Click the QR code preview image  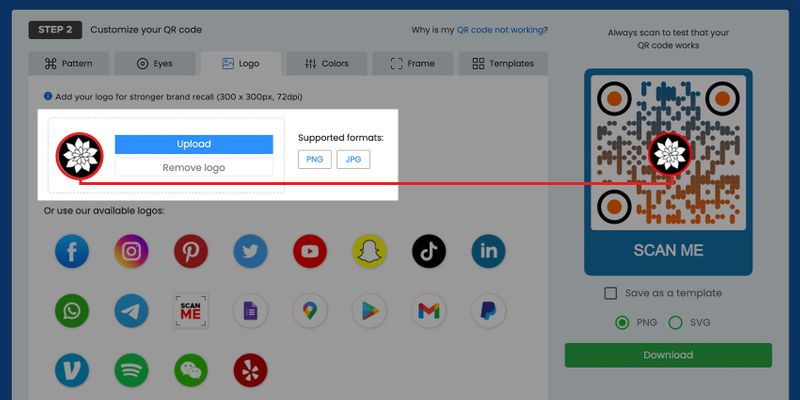coord(668,153)
